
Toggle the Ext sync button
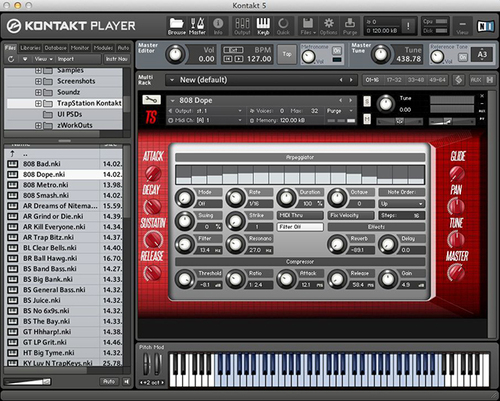[233, 50]
